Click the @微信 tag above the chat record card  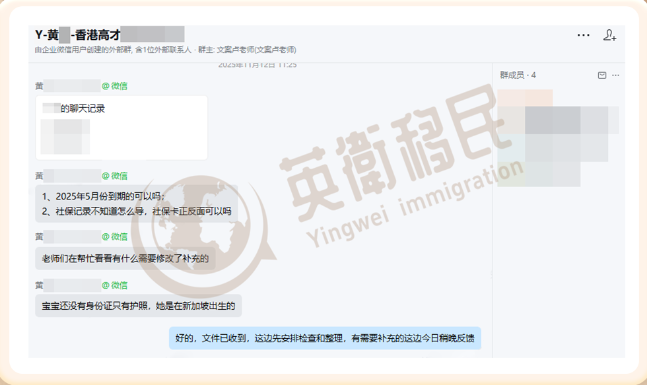pyautogui.click(x=114, y=86)
